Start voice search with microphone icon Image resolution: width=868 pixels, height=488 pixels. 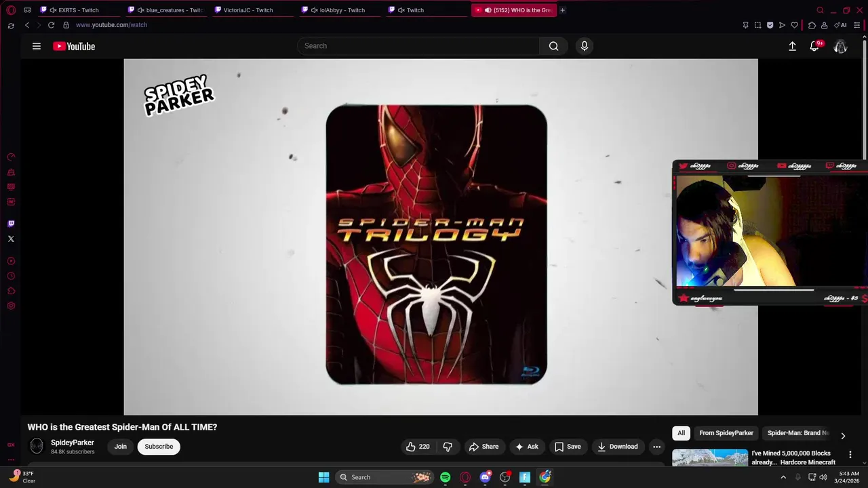click(585, 46)
